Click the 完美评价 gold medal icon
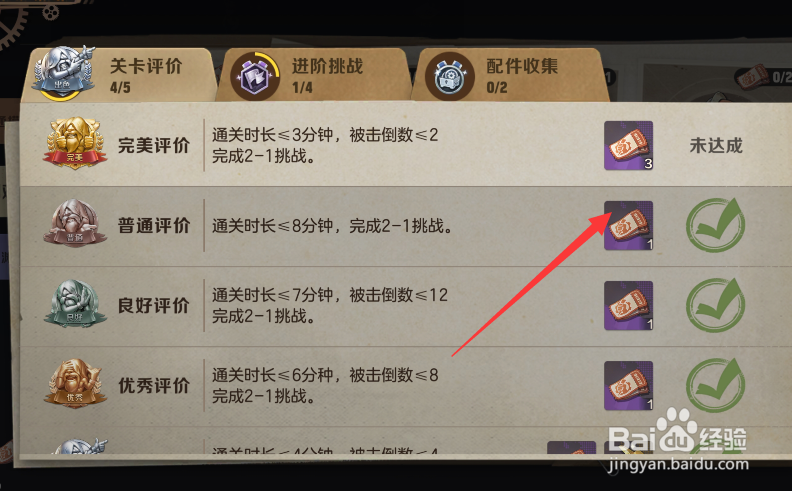The image size is (792, 491). (74, 143)
